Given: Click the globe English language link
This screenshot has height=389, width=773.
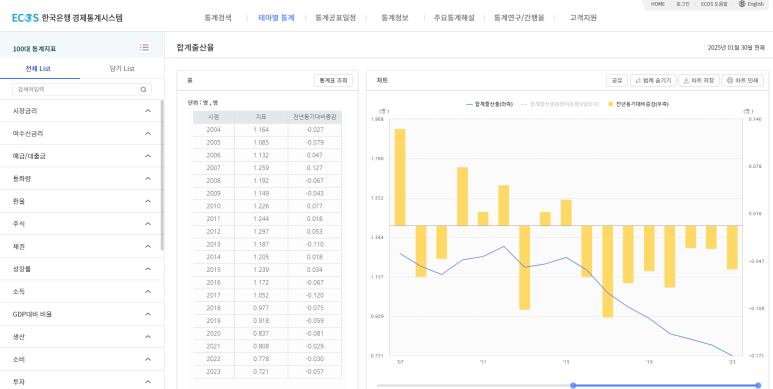Looking at the screenshot, I should tap(751, 4).
